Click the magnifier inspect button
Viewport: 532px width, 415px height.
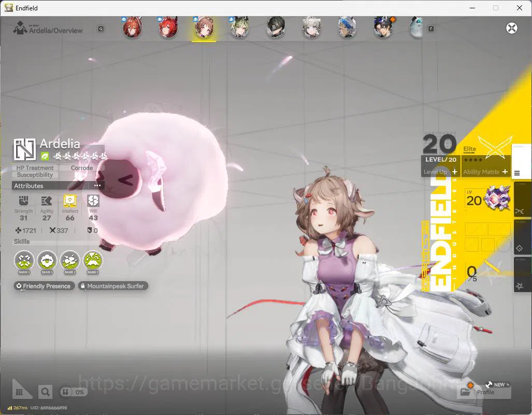45,392
